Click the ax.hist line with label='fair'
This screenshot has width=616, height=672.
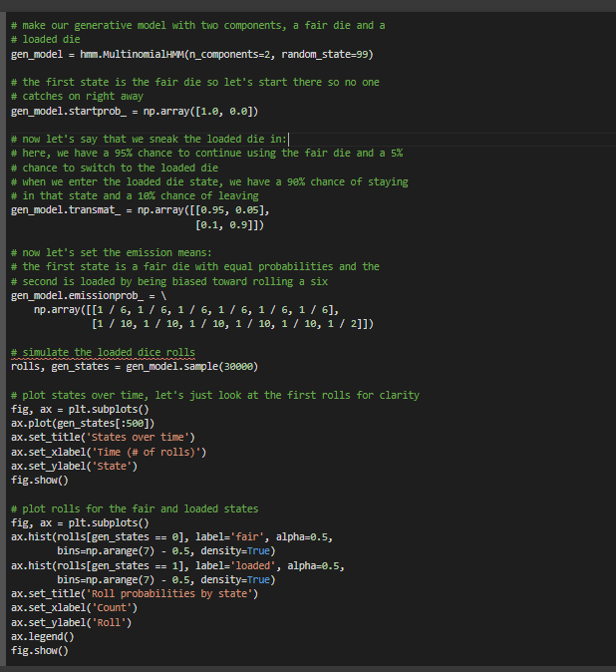click(x=171, y=537)
